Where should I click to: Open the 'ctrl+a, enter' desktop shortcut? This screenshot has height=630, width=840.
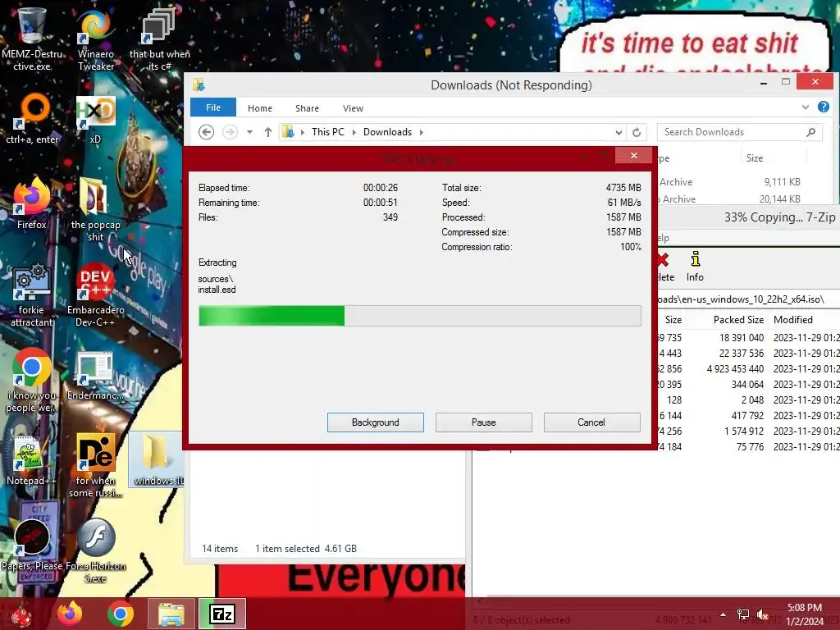coord(32,119)
